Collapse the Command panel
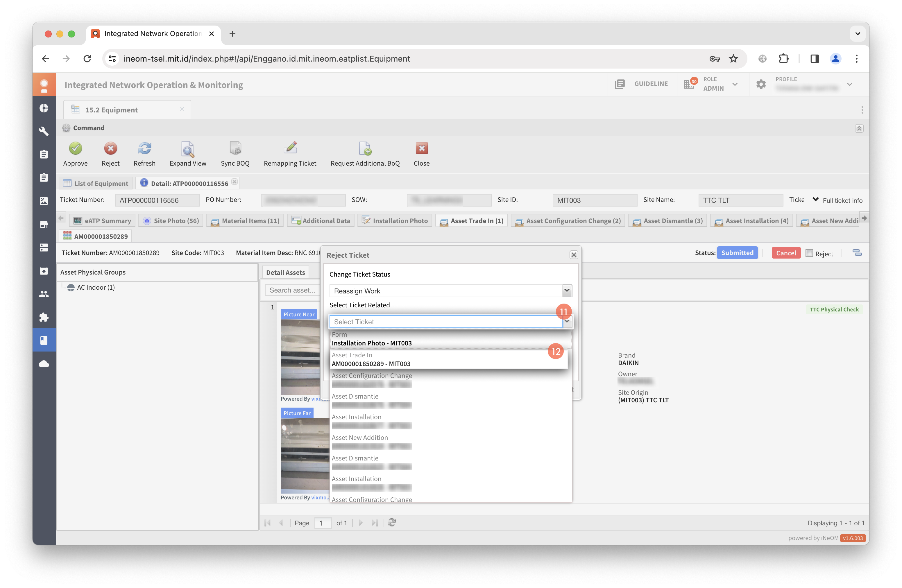The width and height of the screenshot is (902, 588). (x=859, y=128)
